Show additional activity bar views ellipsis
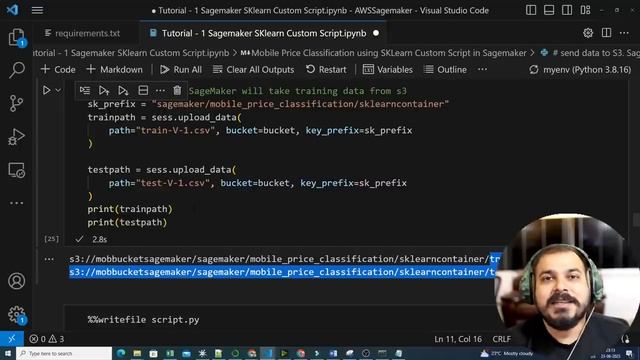The width and height of the screenshot is (640, 360). [x=17, y=203]
